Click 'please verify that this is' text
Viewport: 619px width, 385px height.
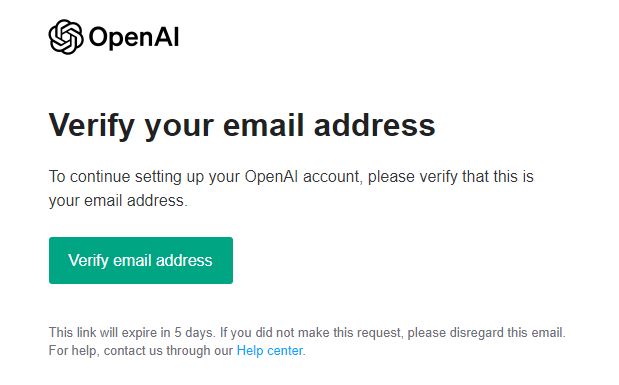point(450,177)
